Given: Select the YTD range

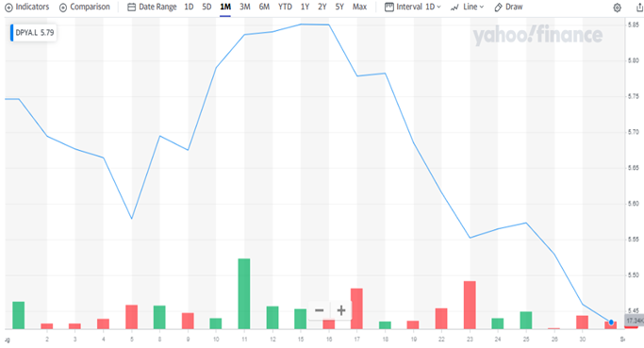Looking at the screenshot, I should [285, 7].
